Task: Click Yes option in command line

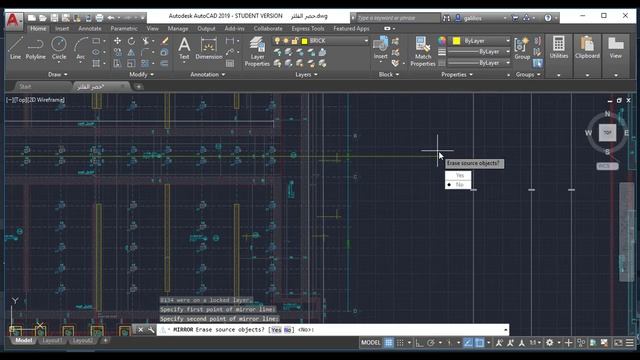Action: pyautogui.click(x=276, y=330)
